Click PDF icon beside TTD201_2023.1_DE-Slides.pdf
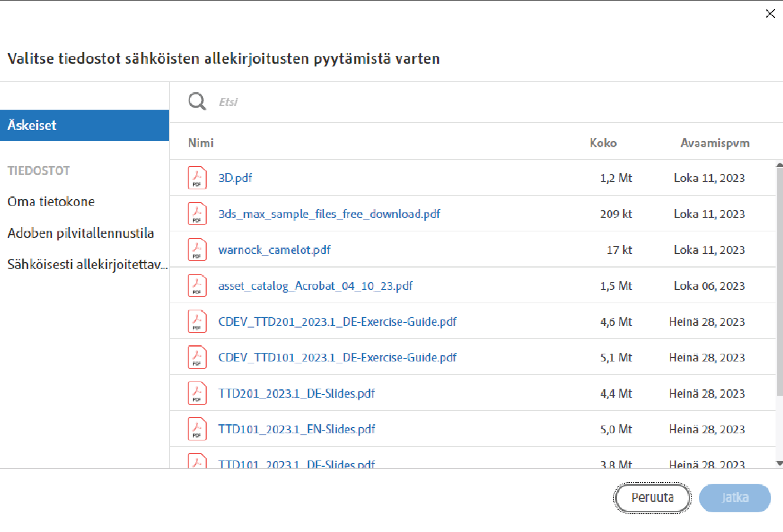The width and height of the screenshot is (783, 532). coord(197,393)
